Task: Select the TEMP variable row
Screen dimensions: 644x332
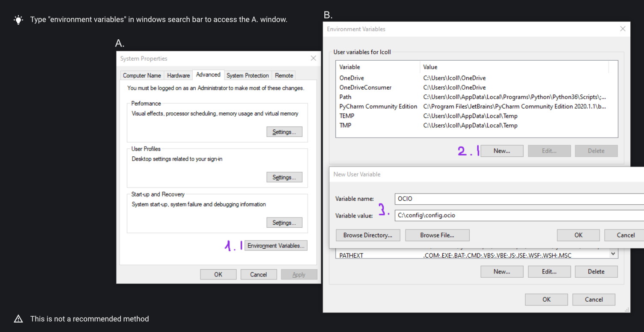Action: click(476, 116)
